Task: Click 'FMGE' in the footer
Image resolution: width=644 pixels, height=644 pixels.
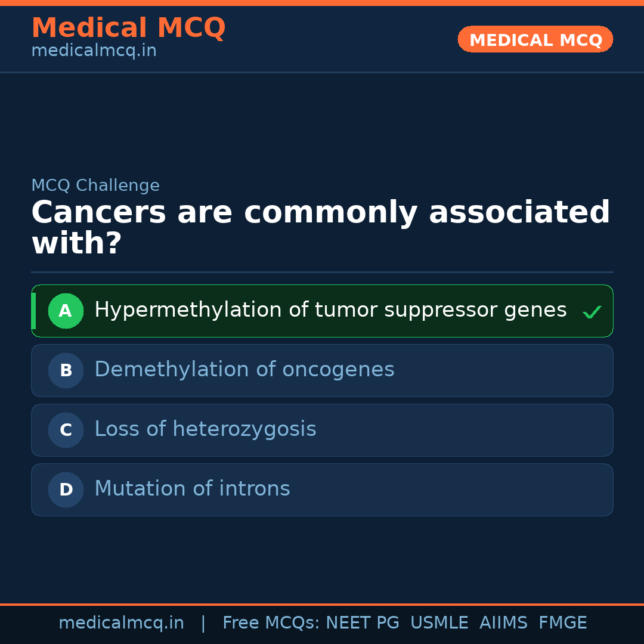Action: 563,623
